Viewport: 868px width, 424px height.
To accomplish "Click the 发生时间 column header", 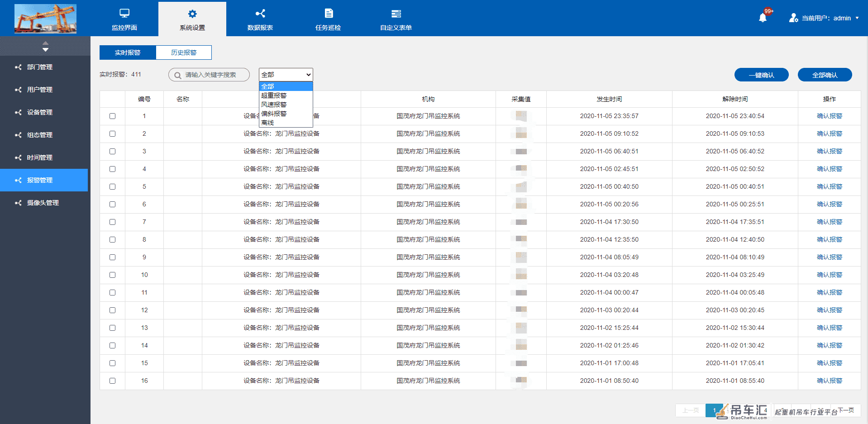I will click(x=609, y=99).
